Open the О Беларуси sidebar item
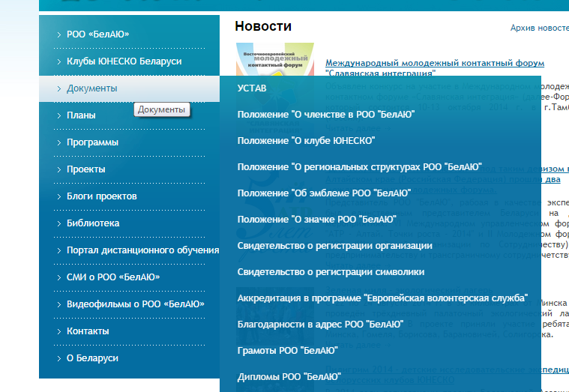 tap(92, 358)
